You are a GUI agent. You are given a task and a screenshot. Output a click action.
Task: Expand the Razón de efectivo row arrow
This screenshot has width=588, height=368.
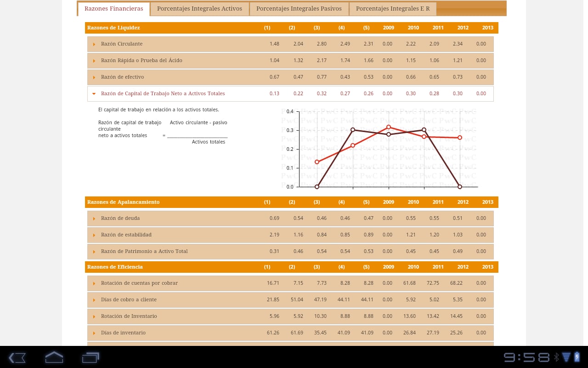(x=94, y=77)
